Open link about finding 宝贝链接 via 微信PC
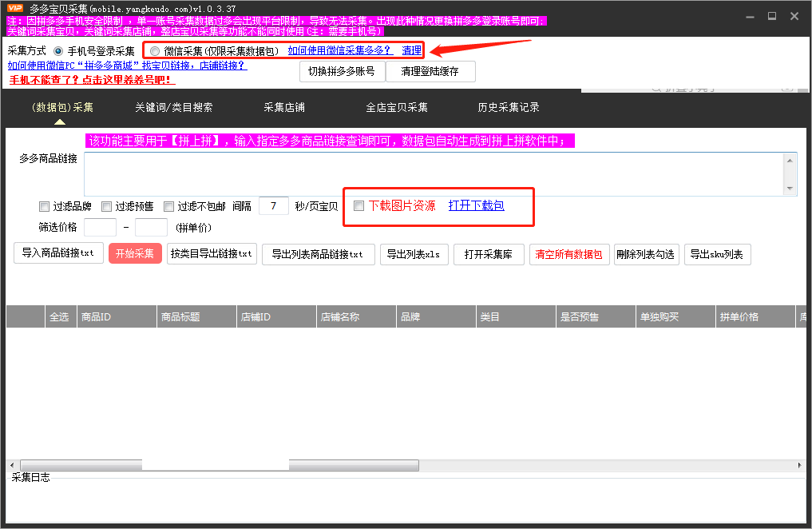The image size is (812, 529). click(128, 66)
